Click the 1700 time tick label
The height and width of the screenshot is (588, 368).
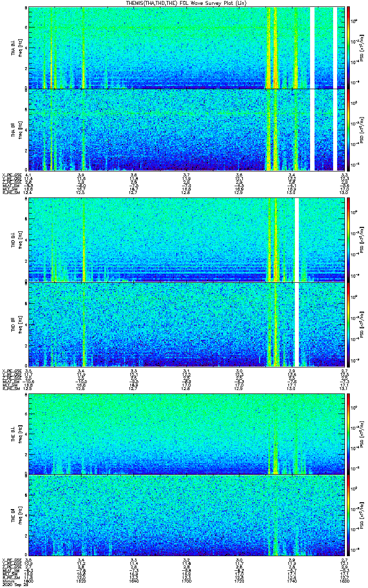[187, 581]
